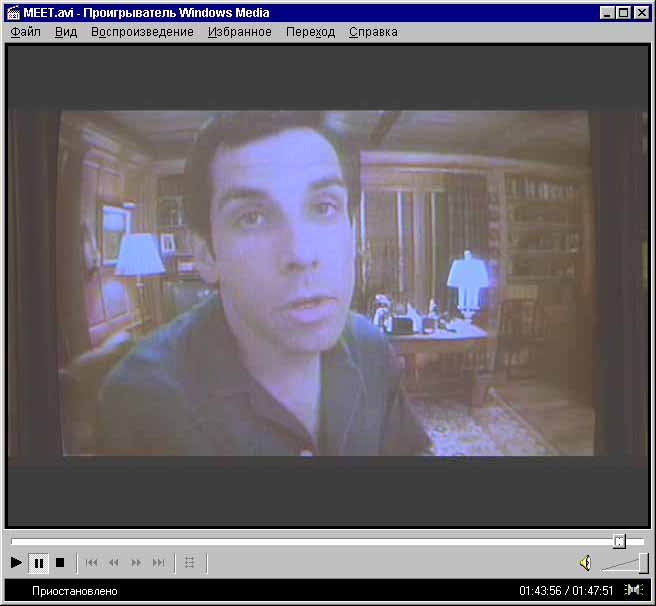The height and width of the screenshot is (606, 656).
Task: Mute sound via the speaker icon
Action: click(x=586, y=563)
